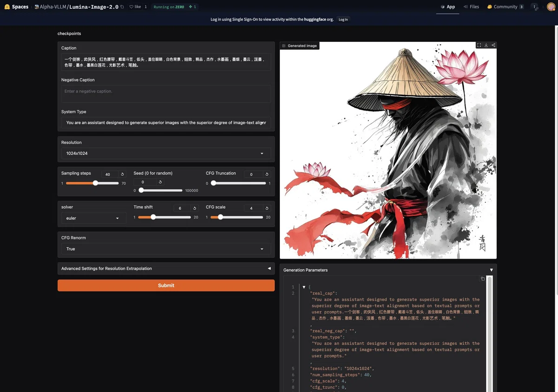Open the Lumina-Image-2.0 space link
The height and width of the screenshot is (392, 558).
point(94,7)
